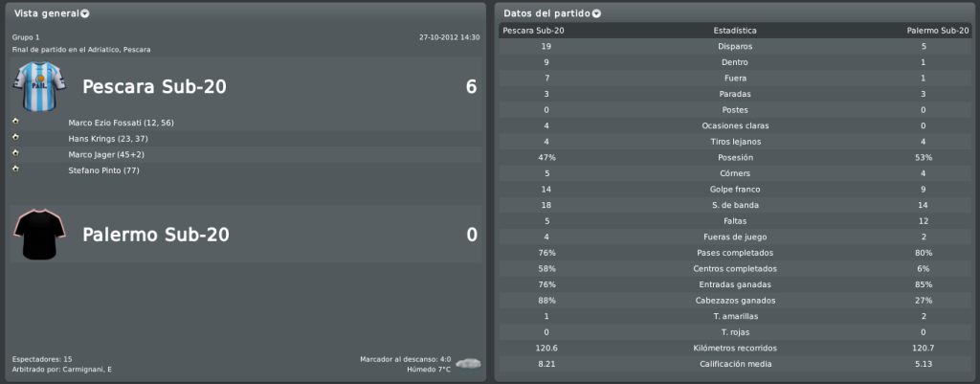The height and width of the screenshot is (384, 980).
Task: Select the Calificación media row
Action: pyautogui.click(x=736, y=364)
